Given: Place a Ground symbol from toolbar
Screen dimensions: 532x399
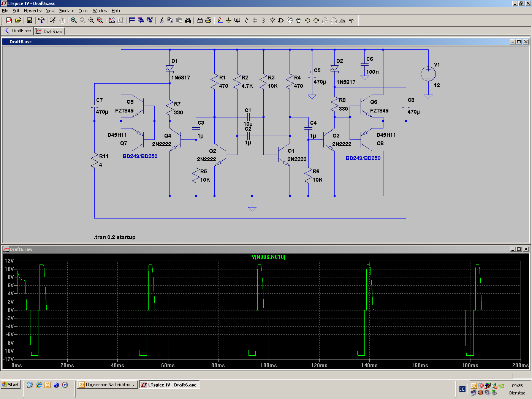Looking at the screenshot, I should click(x=229, y=21).
